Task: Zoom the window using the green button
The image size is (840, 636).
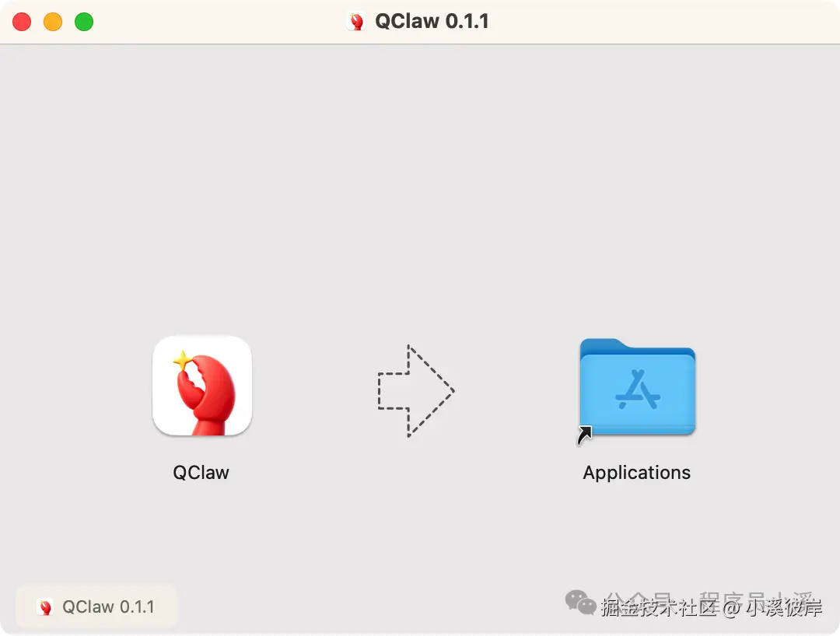Action: tap(84, 22)
